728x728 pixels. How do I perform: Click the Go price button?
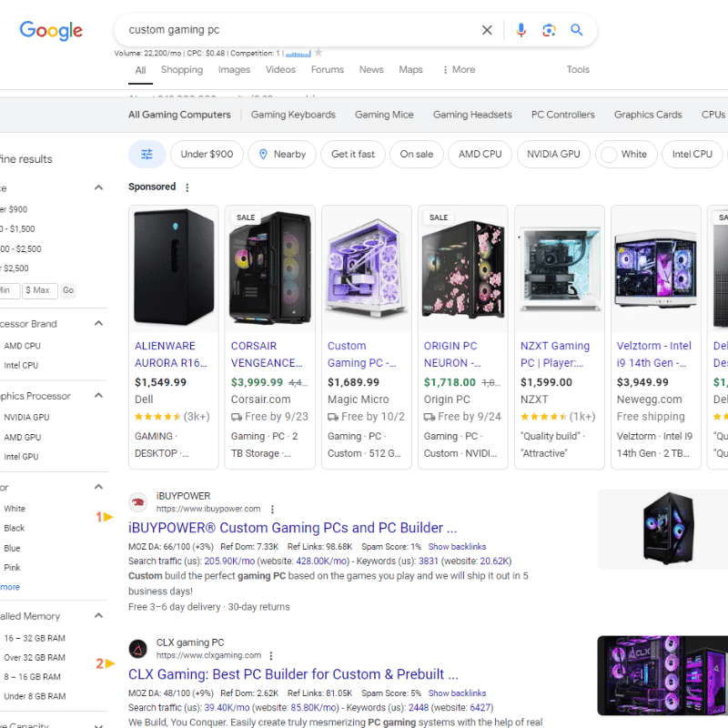(x=68, y=290)
